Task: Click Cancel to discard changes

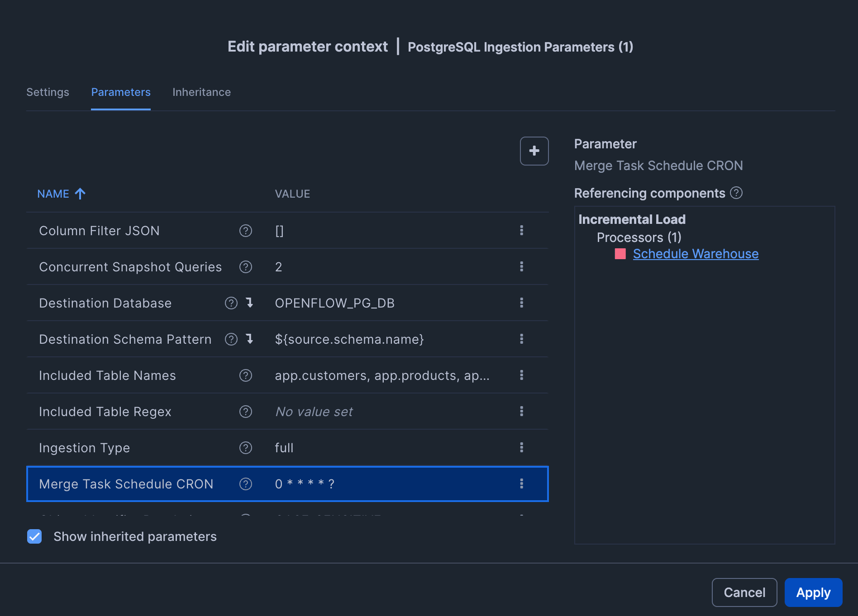Action: coord(744,592)
